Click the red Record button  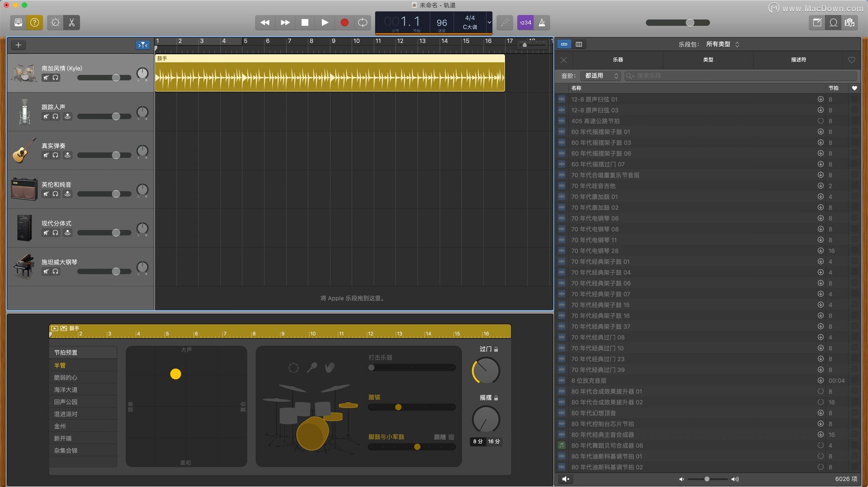tap(344, 23)
